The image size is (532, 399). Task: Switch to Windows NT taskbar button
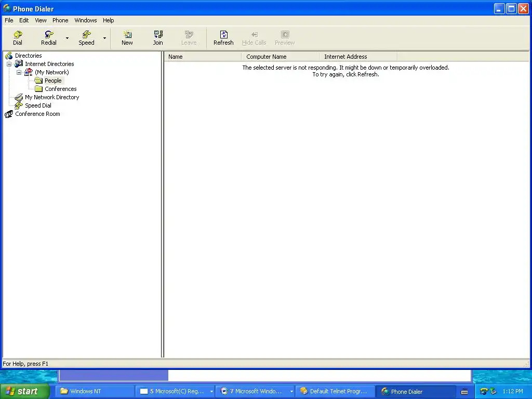[95, 391]
